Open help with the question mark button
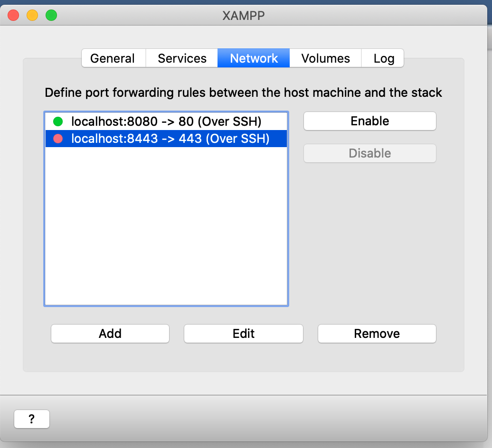Screen dimensions: 492x448 [x=32, y=419]
